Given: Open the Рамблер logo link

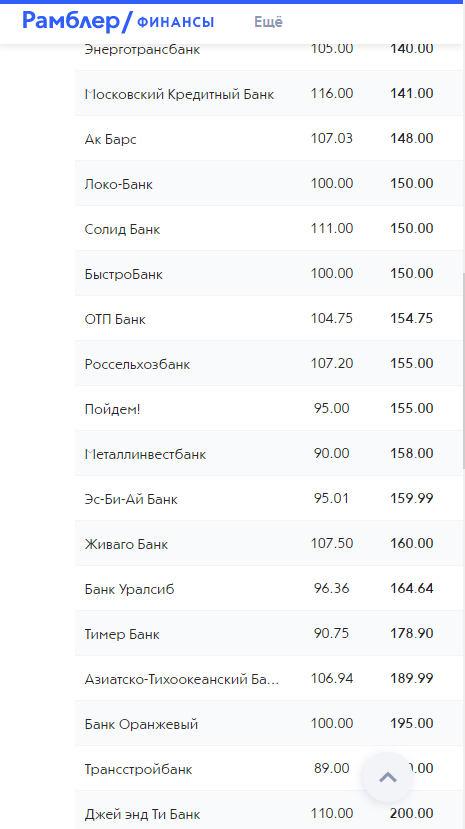Looking at the screenshot, I should point(77,22).
